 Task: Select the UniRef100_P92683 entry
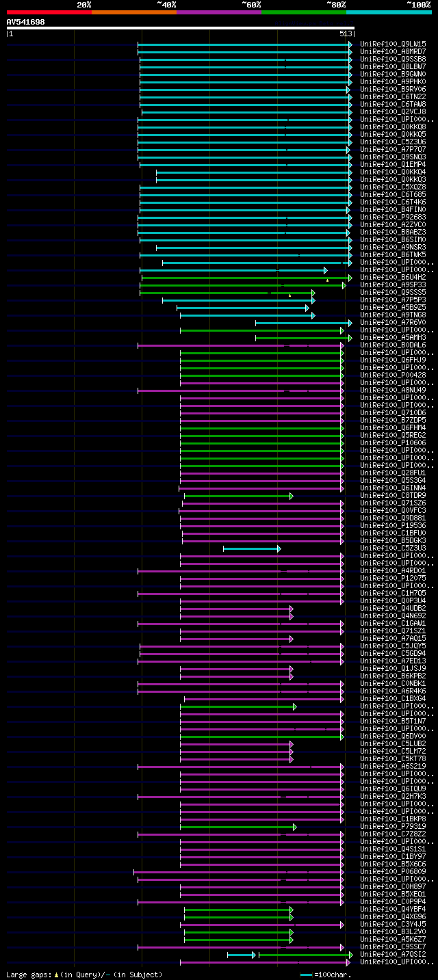[393, 217]
